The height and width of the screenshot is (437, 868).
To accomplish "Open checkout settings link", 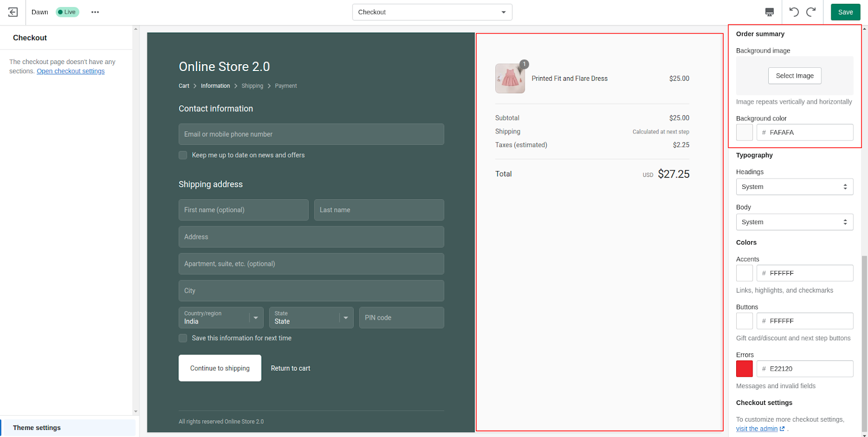I will click(71, 71).
